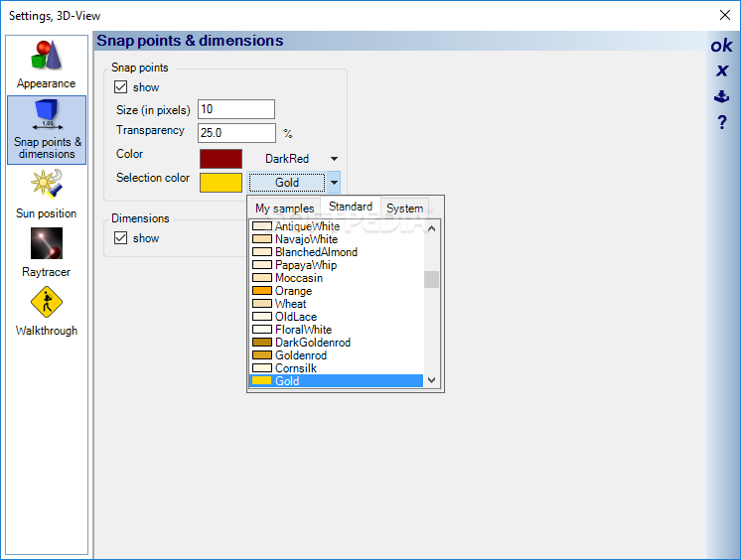
Task: Cancel with the blue x icon
Action: (721, 70)
